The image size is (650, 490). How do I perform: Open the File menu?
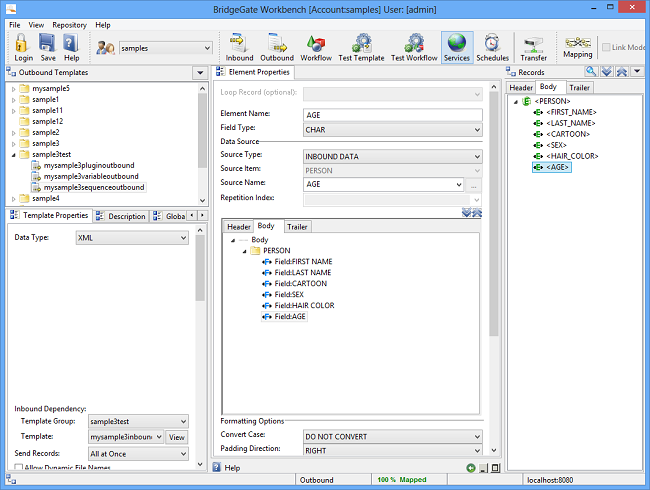point(15,25)
